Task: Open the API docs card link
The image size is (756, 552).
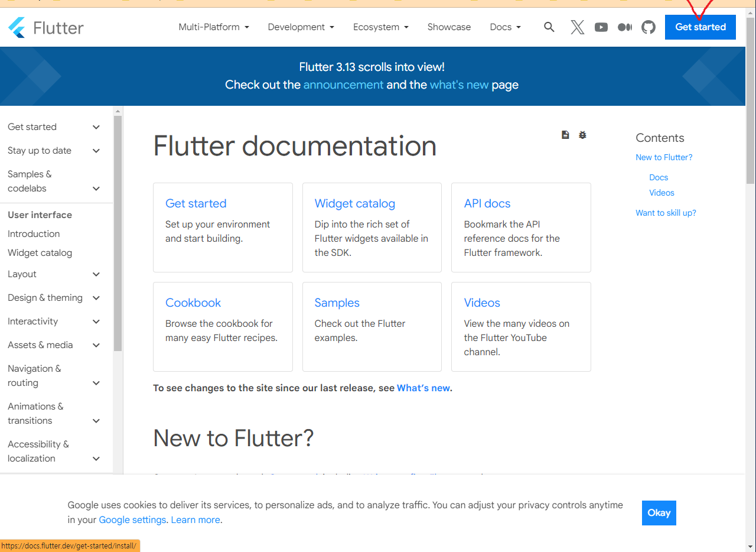Action: 487,203
